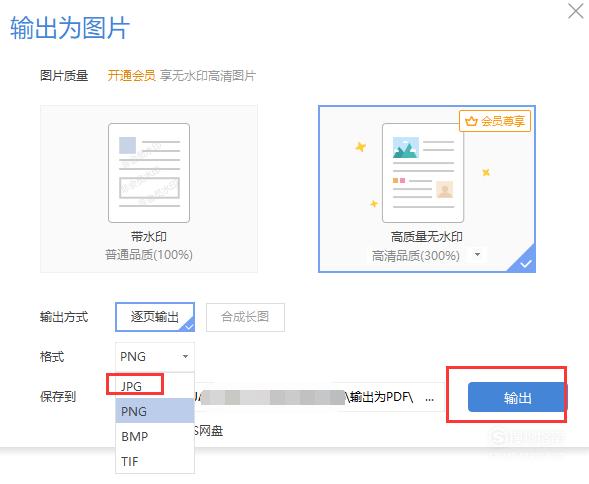The height and width of the screenshot is (484, 589).
Task: Select the 带水印 normal quality card
Action: (149, 189)
